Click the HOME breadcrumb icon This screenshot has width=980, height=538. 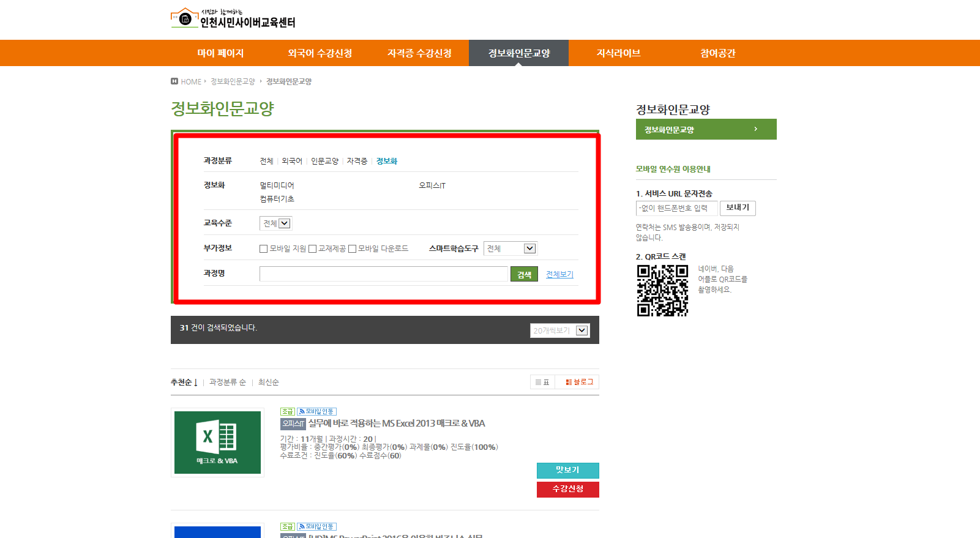click(174, 81)
